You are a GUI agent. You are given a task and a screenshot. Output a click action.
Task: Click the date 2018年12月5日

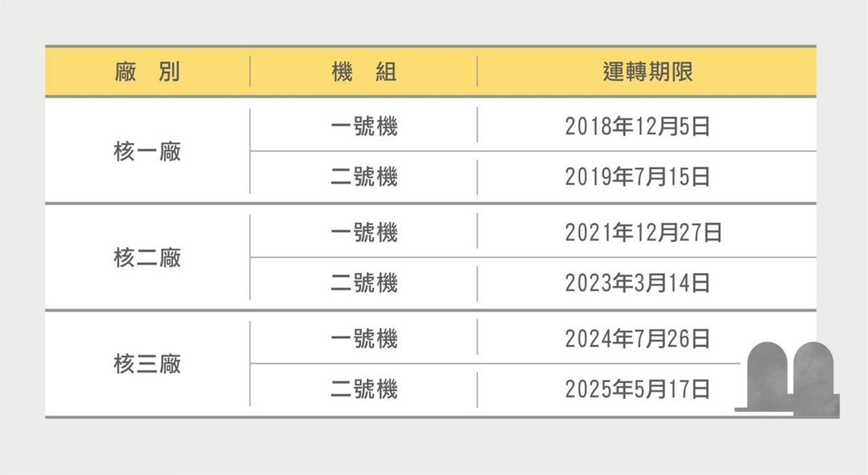637,126
